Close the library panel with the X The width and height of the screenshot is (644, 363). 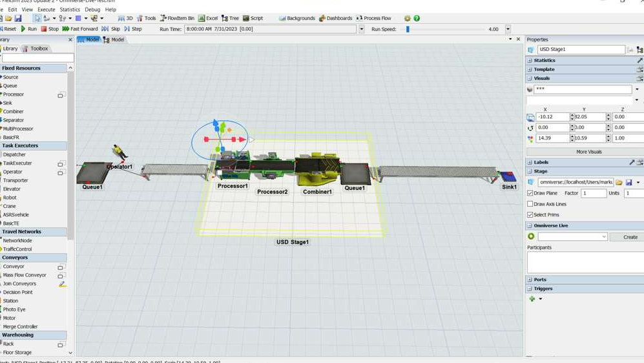70,39
